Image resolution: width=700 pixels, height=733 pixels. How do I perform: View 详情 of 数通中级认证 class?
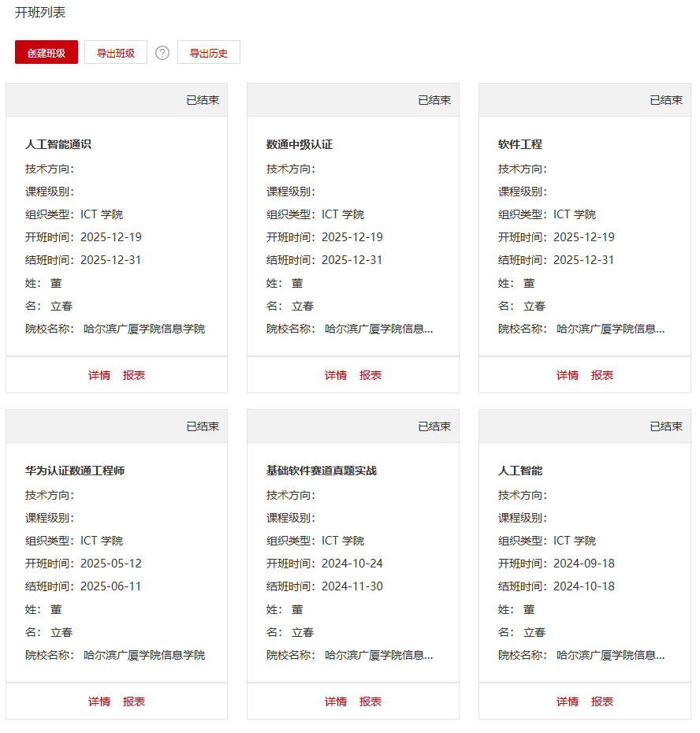coord(336,375)
